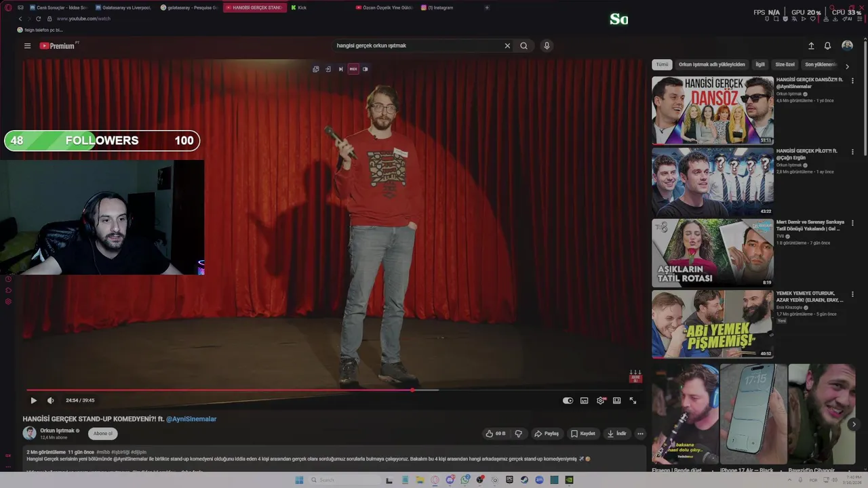868x488 pixels.
Task: Go back with browser back arrow
Action: 20,19
